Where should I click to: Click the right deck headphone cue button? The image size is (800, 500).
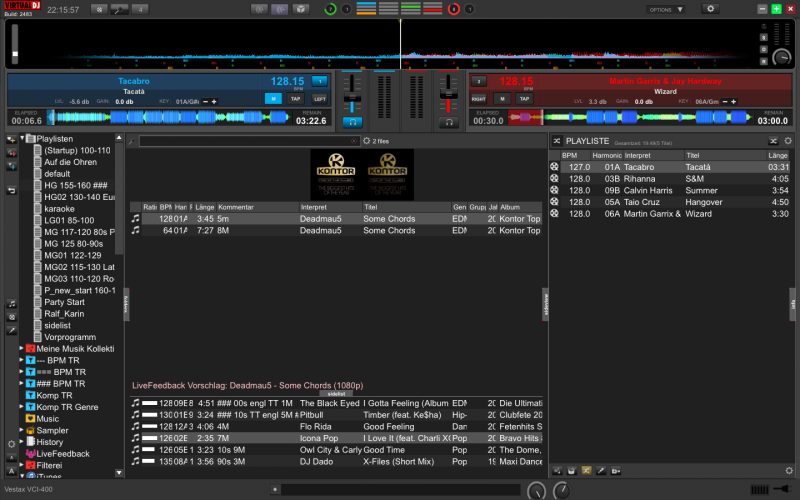(x=450, y=122)
